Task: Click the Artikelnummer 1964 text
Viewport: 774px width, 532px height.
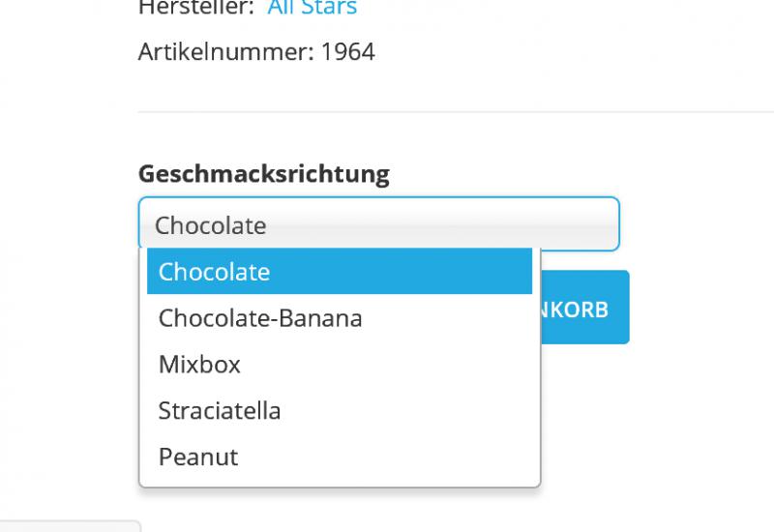Action: pos(256,52)
